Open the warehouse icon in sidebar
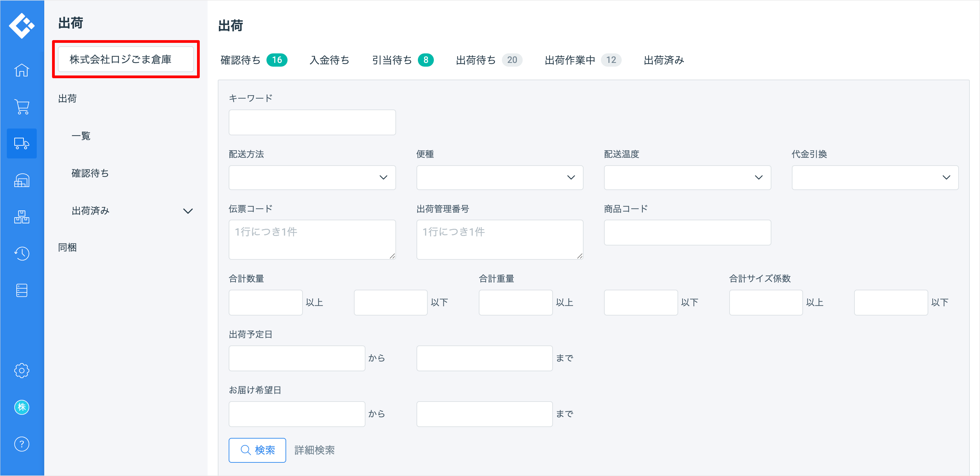Screen dimensions: 980x476 tap(22, 180)
